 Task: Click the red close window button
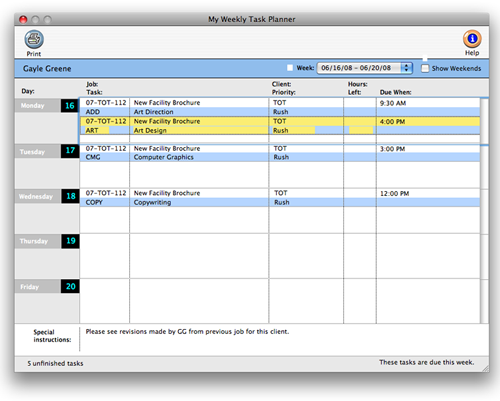pyautogui.click(x=23, y=19)
